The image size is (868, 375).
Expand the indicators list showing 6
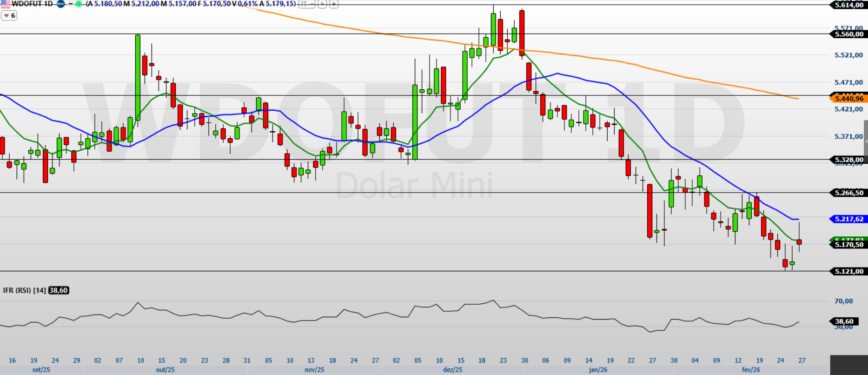pyautogui.click(x=9, y=16)
